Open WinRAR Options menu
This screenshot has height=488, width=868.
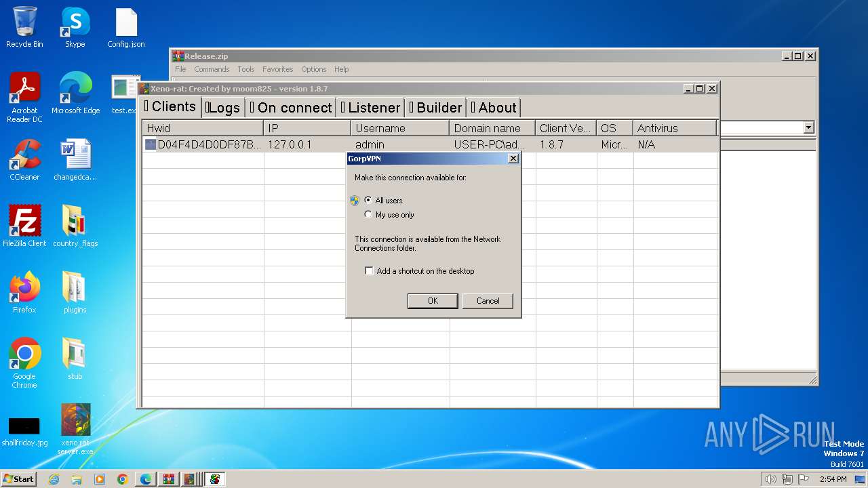314,69
